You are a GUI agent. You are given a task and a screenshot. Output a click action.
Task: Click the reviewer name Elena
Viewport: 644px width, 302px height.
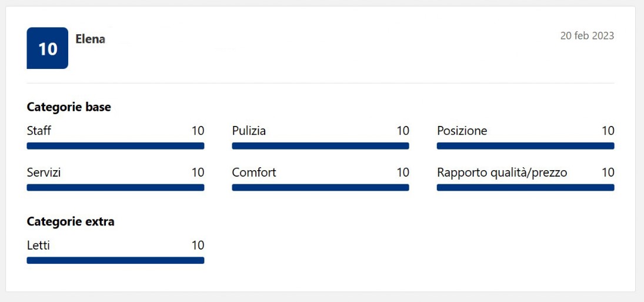(91, 39)
